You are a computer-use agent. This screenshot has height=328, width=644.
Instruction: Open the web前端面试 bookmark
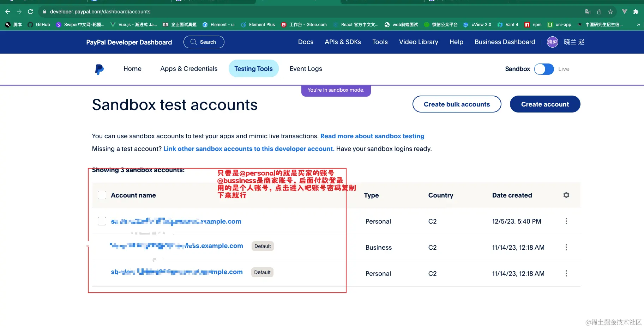(401, 25)
